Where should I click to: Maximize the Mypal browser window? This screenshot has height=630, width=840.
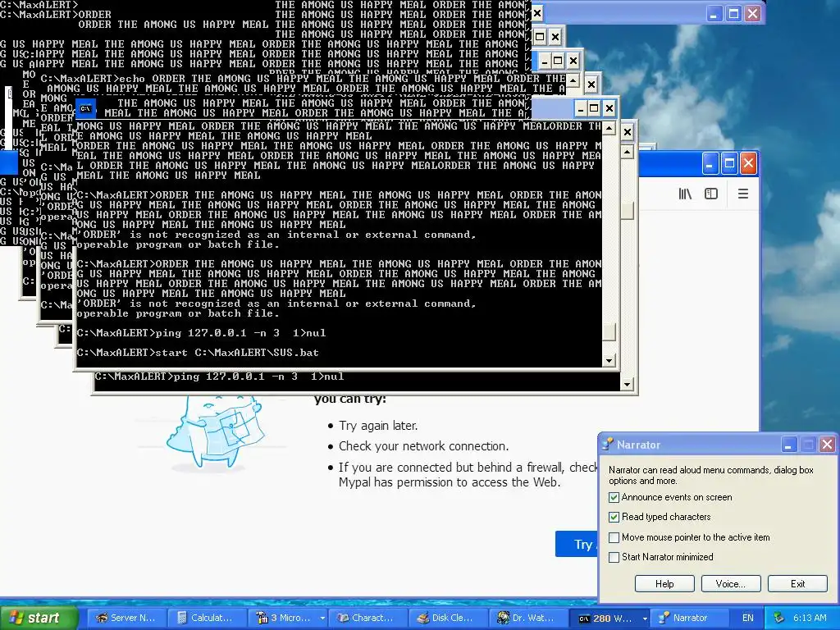pyautogui.click(x=729, y=163)
